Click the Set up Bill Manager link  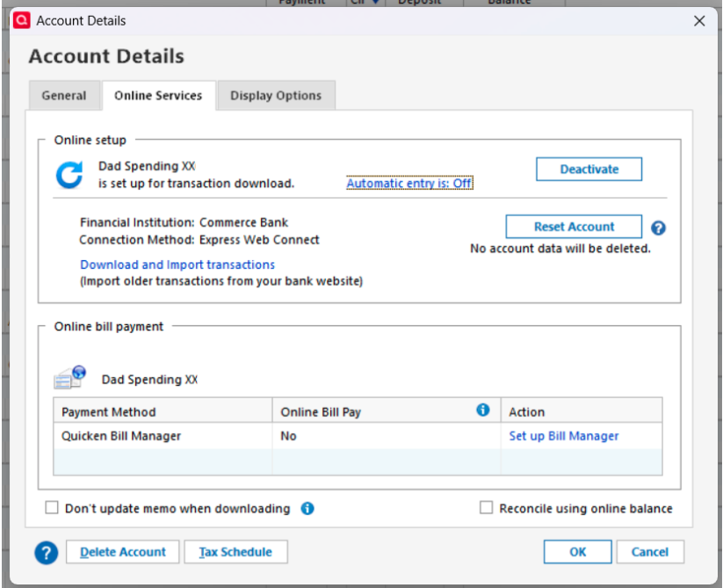[x=563, y=436]
